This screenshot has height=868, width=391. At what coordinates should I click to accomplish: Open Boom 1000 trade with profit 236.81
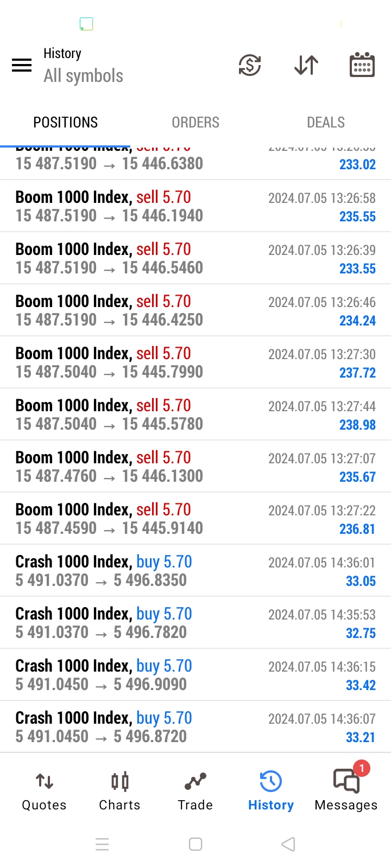195,519
